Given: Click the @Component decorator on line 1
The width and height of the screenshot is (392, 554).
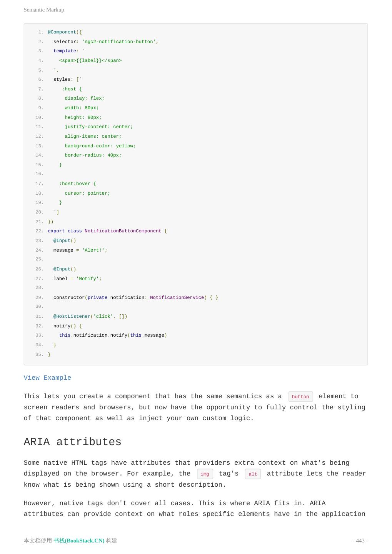Looking at the screenshot, I should [x=62, y=32].
